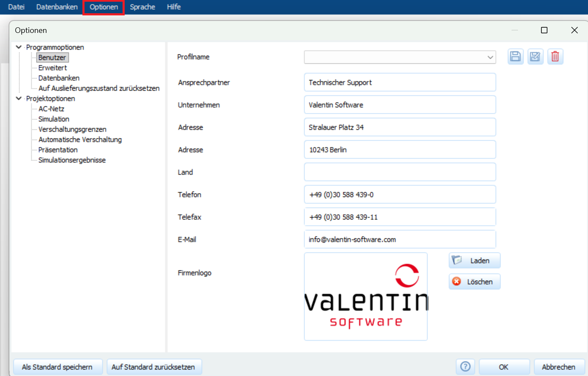Click the red trash delete profile icon
The height and width of the screenshot is (376, 588).
pyautogui.click(x=555, y=56)
